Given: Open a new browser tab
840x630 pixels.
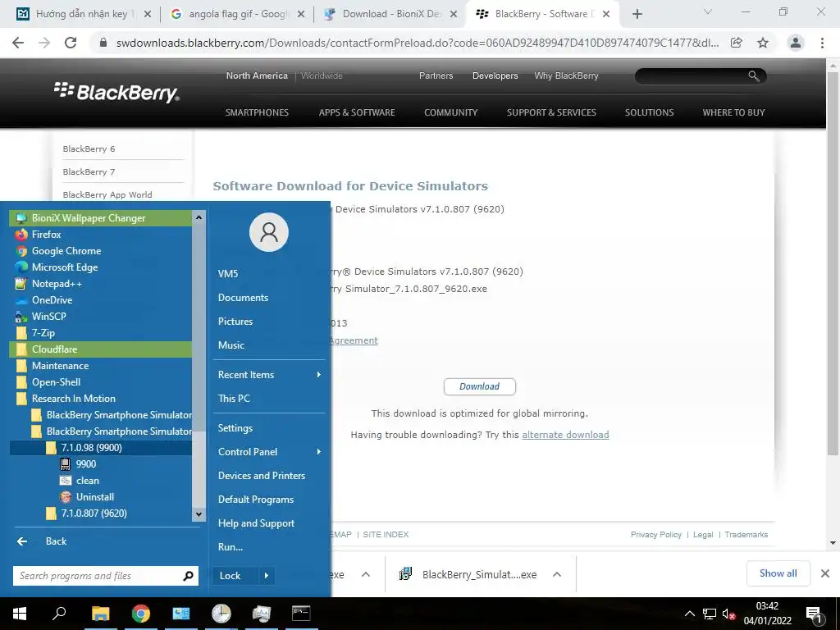Looking at the screenshot, I should click(637, 15).
